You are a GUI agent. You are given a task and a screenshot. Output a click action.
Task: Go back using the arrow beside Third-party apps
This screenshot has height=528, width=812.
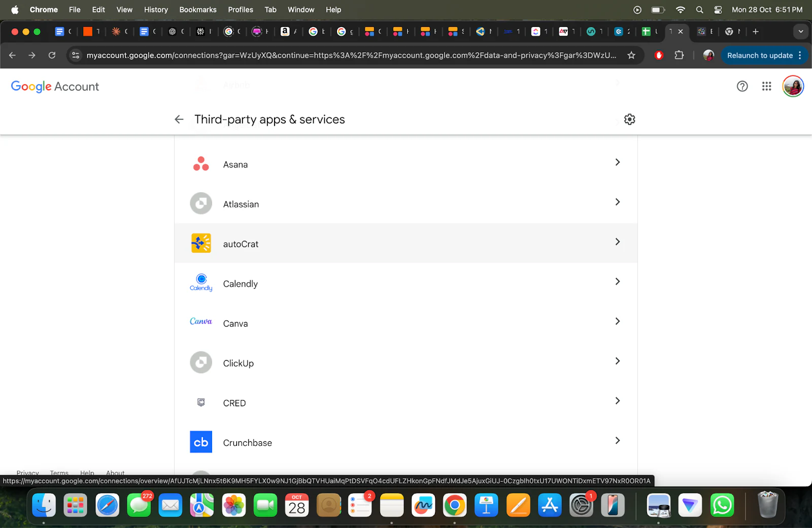(179, 119)
